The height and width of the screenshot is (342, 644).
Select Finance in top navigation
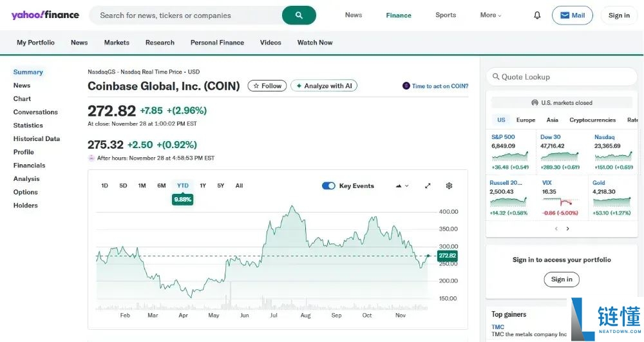(x=399, y=15)
